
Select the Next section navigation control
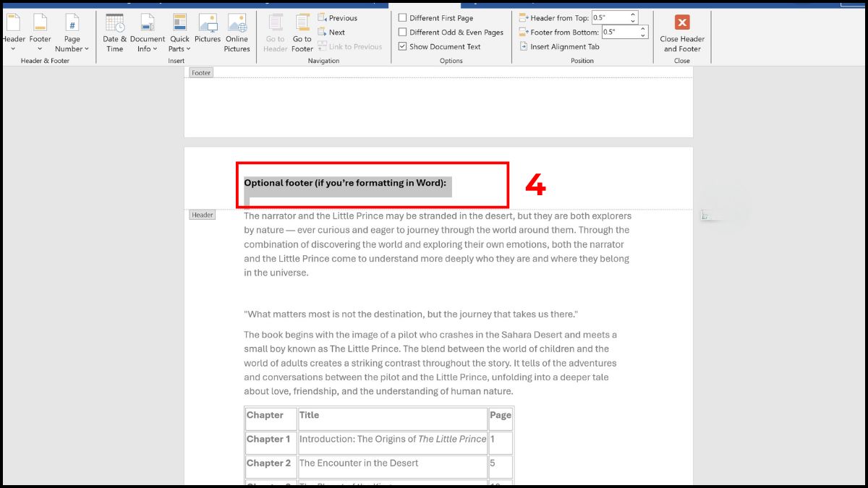point(333,32)
